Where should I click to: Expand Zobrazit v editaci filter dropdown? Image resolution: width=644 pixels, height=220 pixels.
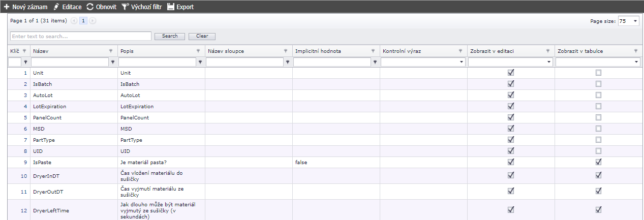[x=549, y=62]
